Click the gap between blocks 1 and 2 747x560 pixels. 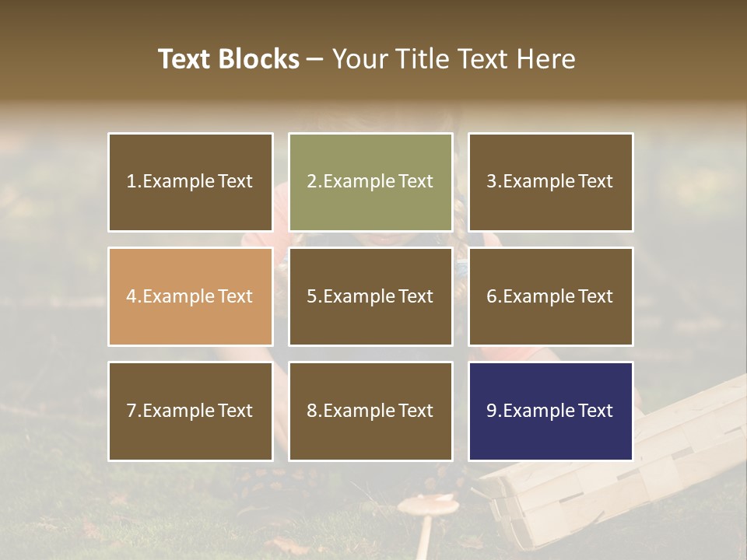point(281,182)
